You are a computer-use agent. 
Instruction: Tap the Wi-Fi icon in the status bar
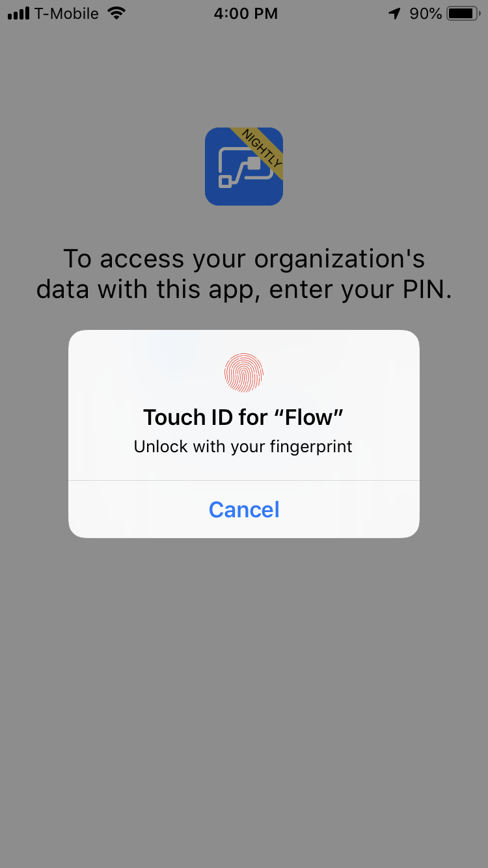(x=116, y=13)
